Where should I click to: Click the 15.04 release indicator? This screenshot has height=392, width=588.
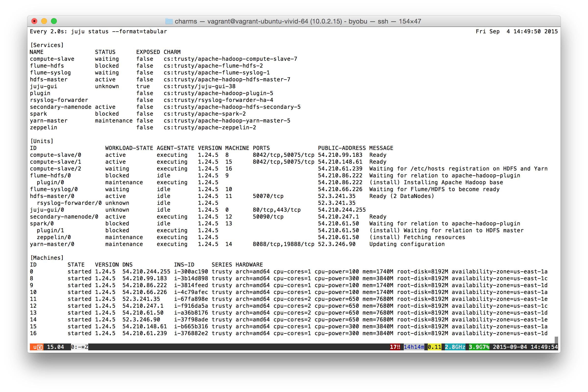pos(56,347)
